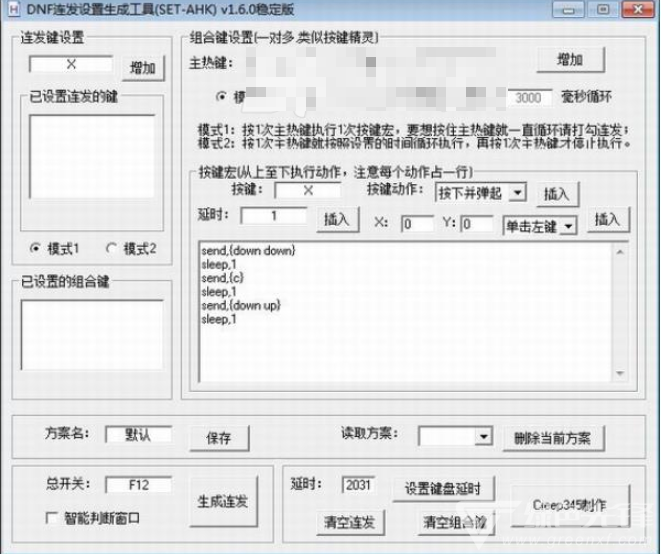Click the Y coordinate input field
This screenshot has width=663, height=554.
477,224
